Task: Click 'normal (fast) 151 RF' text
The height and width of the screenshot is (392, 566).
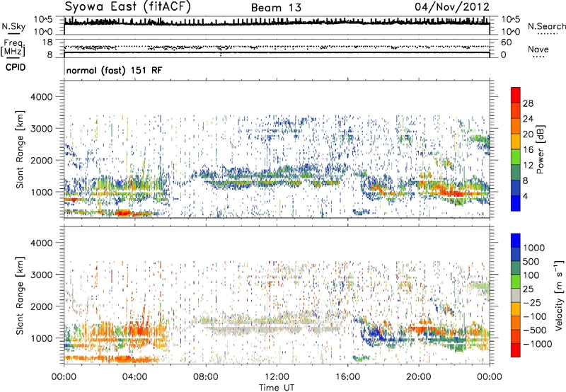Action: [114, 70]
